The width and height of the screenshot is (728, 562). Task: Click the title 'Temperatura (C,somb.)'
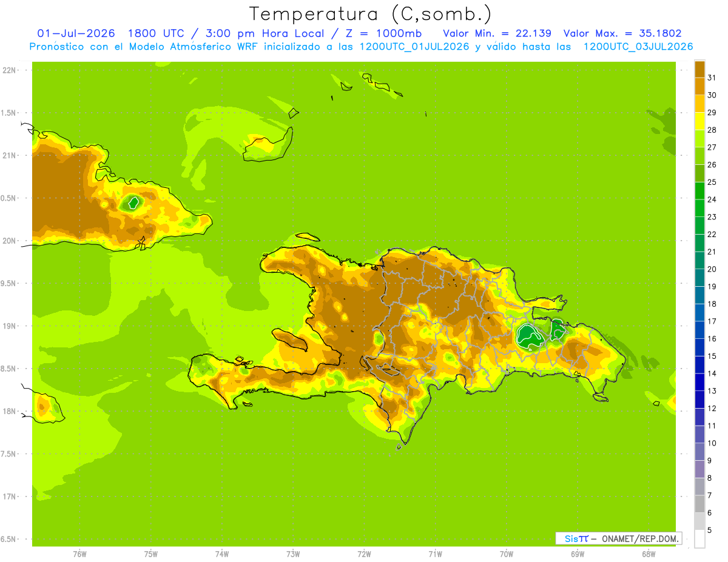[x=370, y=13]
